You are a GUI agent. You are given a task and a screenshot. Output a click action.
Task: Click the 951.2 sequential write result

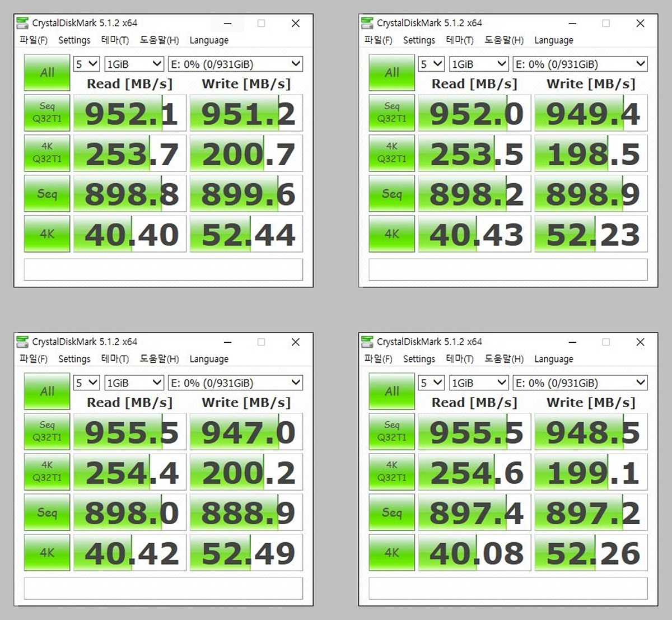[x=246, y=113]
